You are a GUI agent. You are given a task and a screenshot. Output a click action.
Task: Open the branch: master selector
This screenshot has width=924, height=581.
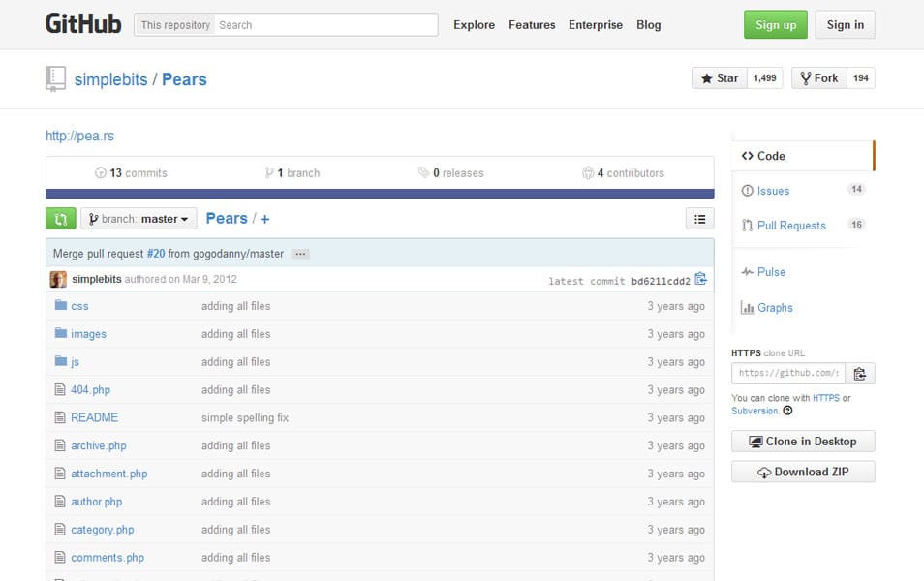139,218
